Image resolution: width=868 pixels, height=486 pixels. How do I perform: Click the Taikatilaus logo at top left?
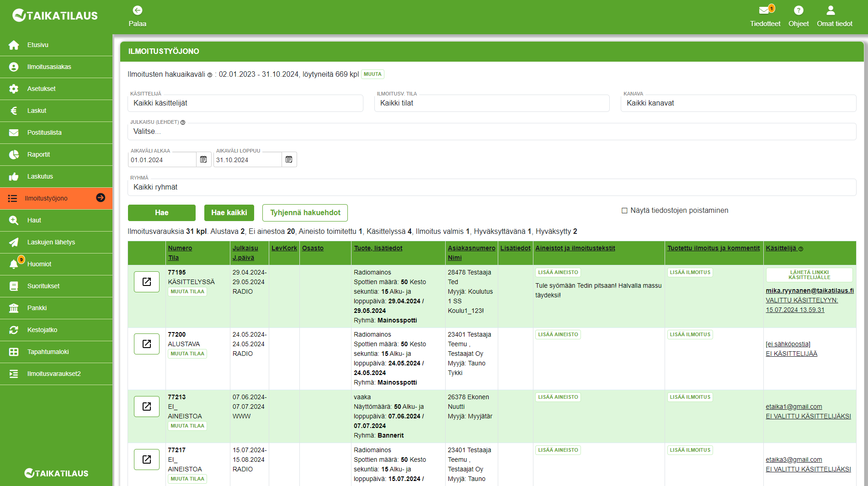click(x=55, y=16)
